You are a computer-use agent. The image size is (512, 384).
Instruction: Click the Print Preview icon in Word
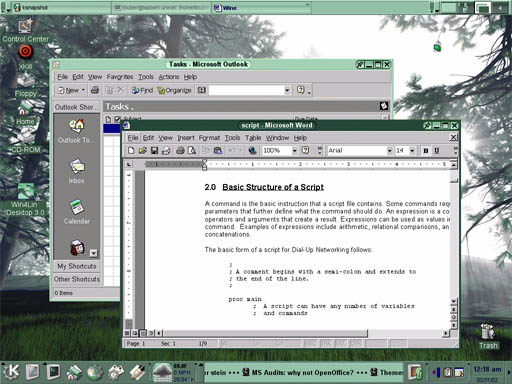[x=192, y=151]
